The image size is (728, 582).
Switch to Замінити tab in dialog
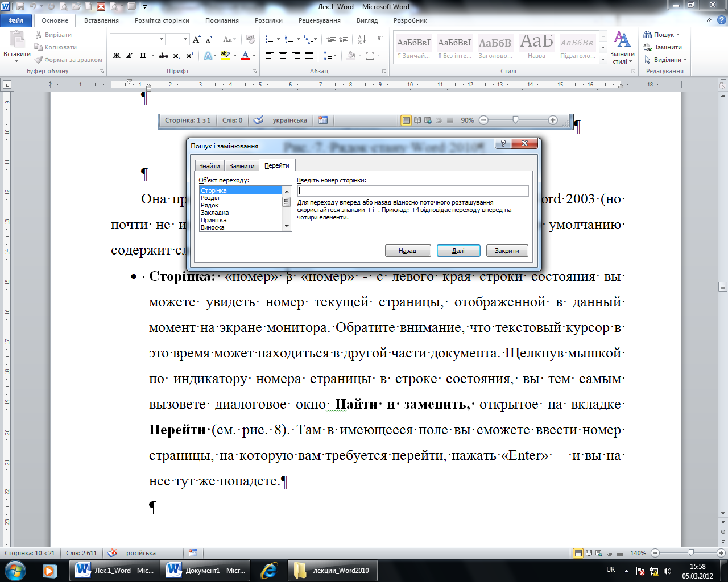point(242,166)
